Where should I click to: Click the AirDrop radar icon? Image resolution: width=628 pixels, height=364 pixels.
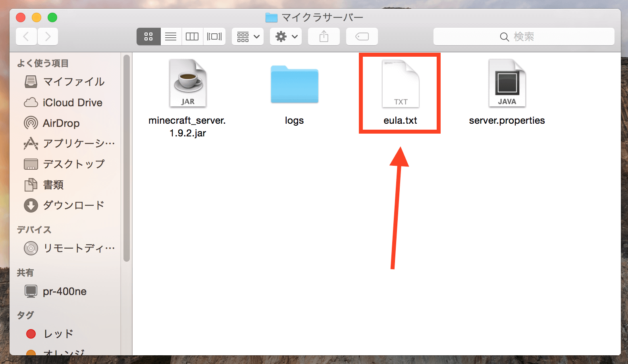31,123
